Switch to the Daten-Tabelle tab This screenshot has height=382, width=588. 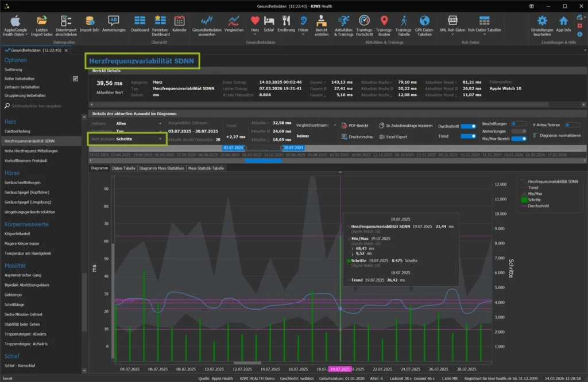123,168
